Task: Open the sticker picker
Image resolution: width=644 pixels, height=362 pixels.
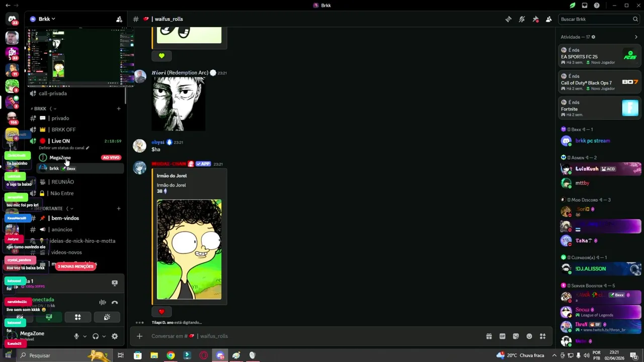Action: coord(516,336)
